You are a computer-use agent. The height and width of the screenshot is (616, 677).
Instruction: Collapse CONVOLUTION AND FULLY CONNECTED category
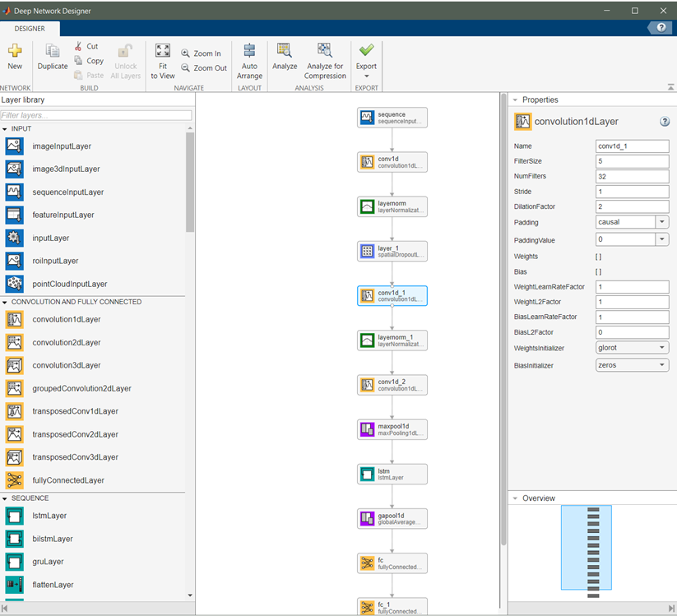(x=5, y=302)
